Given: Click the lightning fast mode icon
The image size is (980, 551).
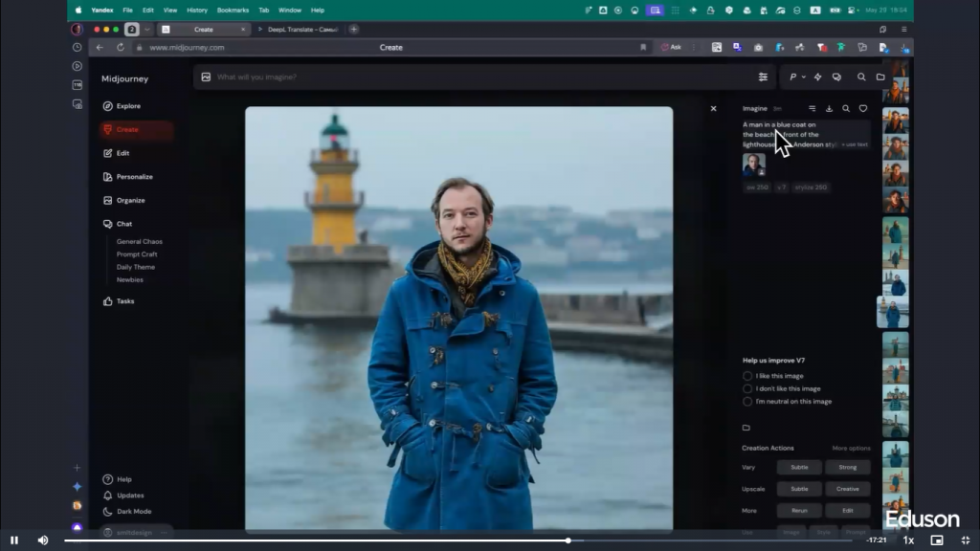Looking at the screenshot, I should point(817,77).
